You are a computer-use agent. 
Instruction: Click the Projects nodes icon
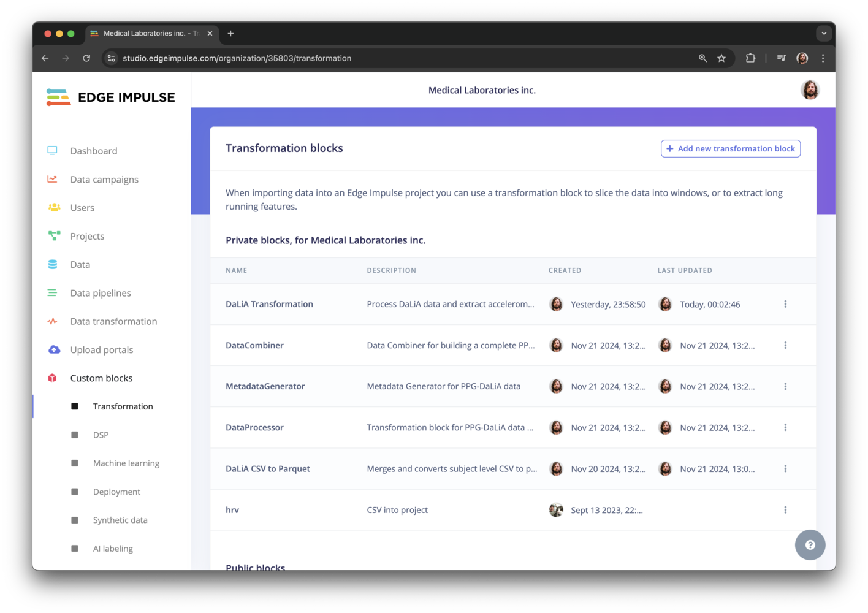(x=54, y=236)
